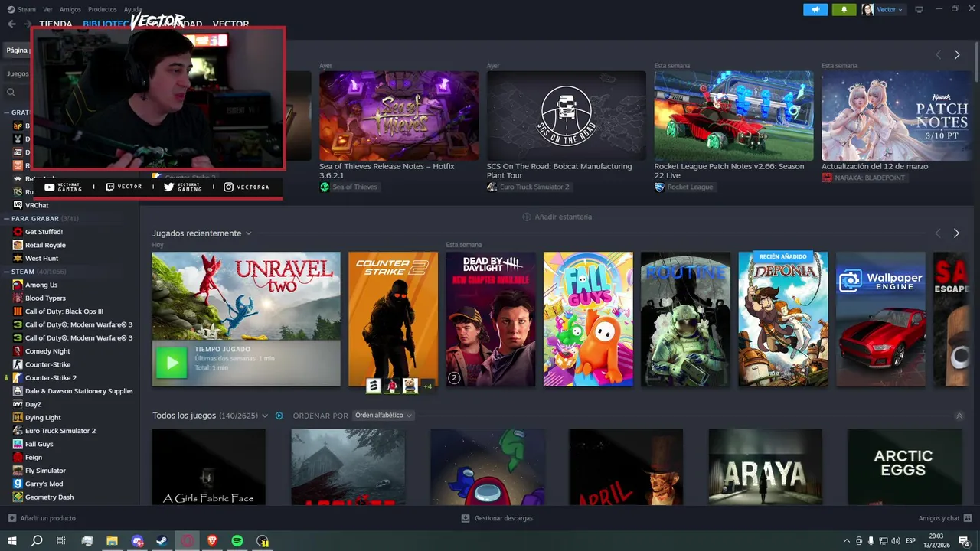Click the add shelf plus icon

coord(526,217)
